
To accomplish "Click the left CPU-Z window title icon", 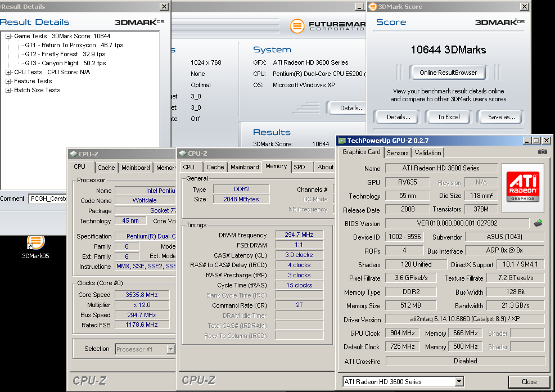I will pos(74,154).
